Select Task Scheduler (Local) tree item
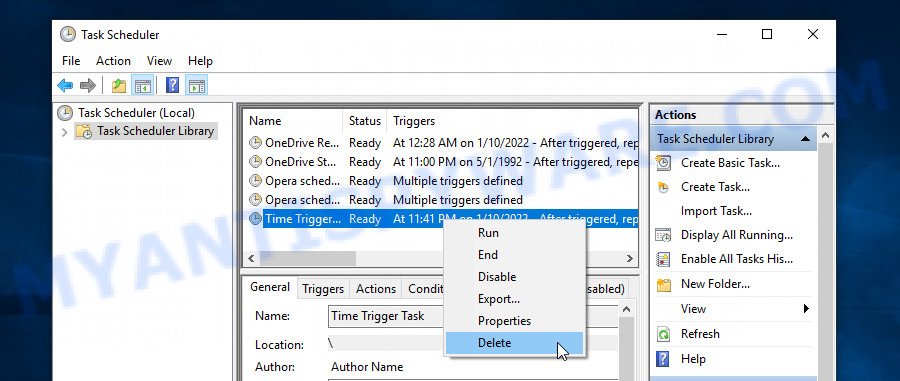This screenshot has height=381, width=900. [x=137, y=113]
